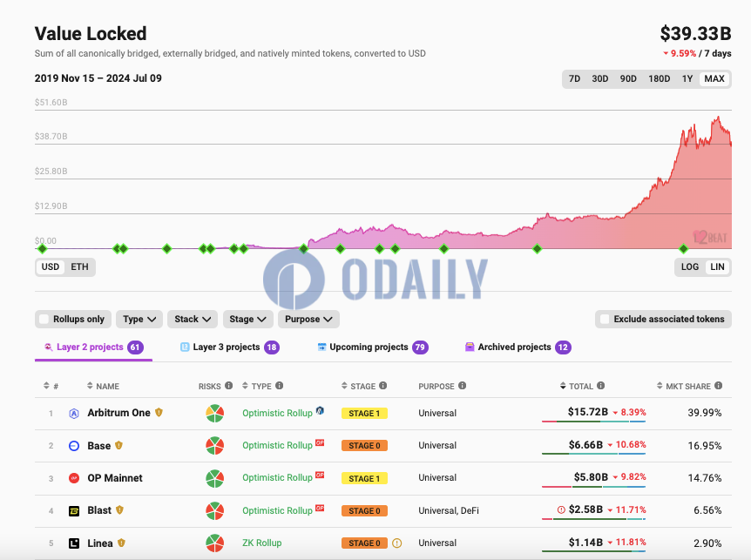The width and height of the screenshot is (751, 560).
Task: Open Base's risk rosette chart
Action: point(214,446)
